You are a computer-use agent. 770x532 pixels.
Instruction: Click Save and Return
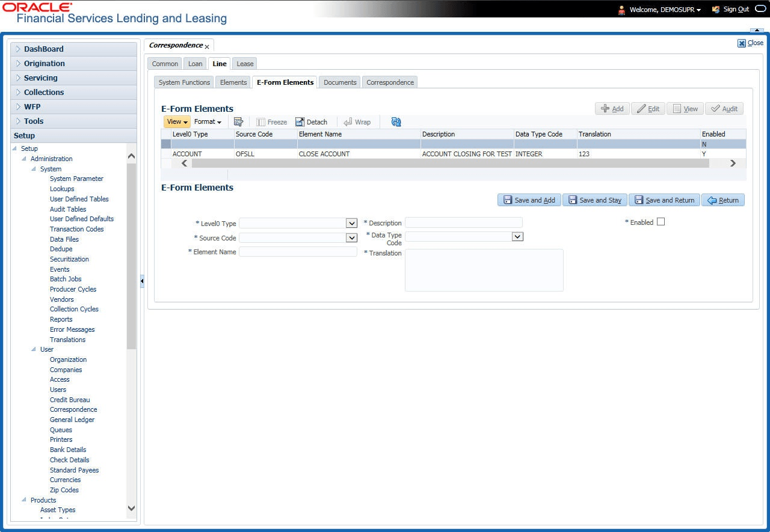tap(664, 200)
